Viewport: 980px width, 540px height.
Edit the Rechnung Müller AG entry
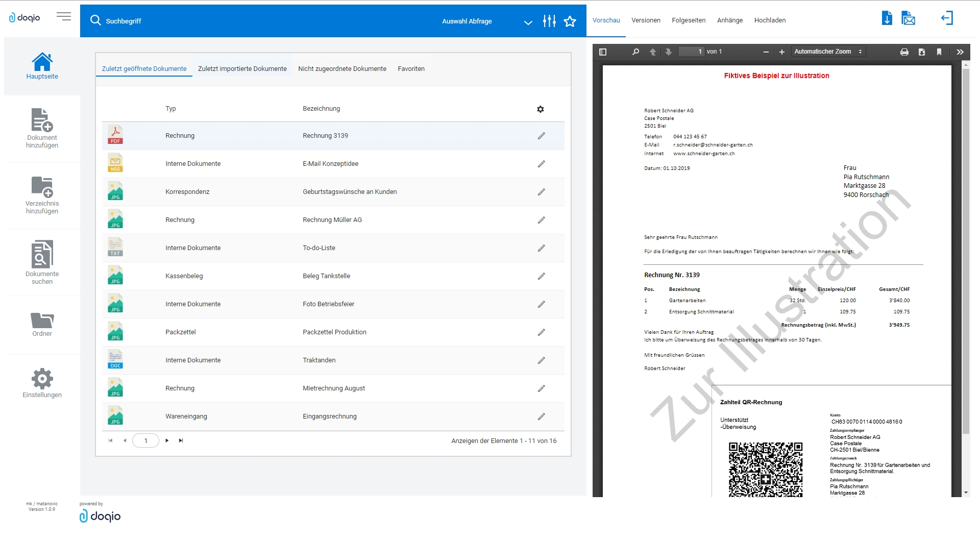click(x=541, y=220)
